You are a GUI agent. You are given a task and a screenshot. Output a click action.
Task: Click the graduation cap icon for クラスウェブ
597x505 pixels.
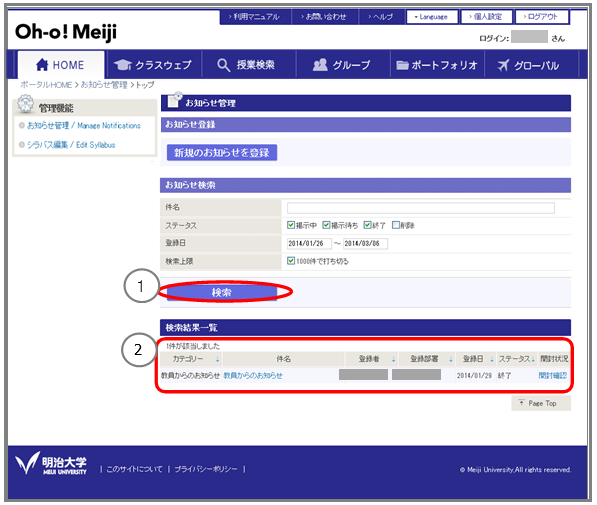[123, 65]
